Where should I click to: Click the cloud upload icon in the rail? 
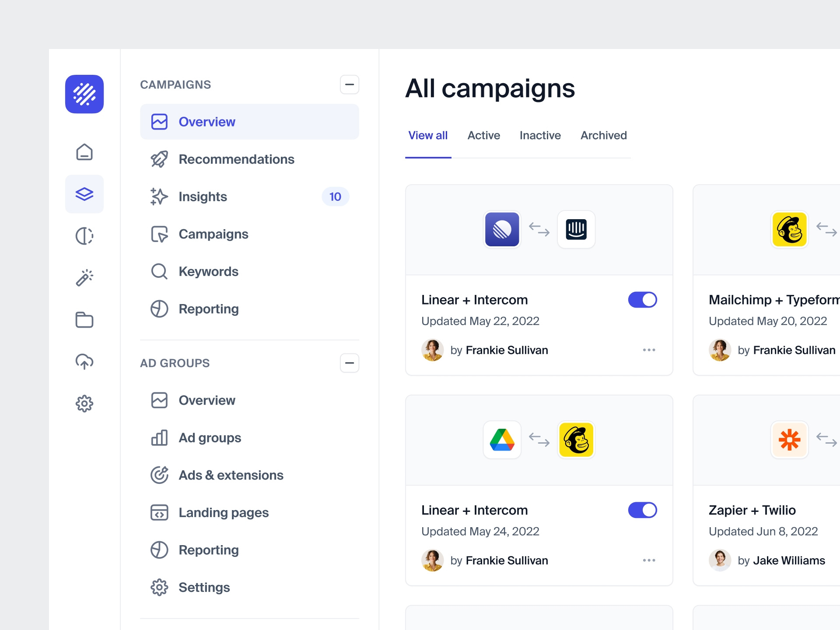(84, 362)
